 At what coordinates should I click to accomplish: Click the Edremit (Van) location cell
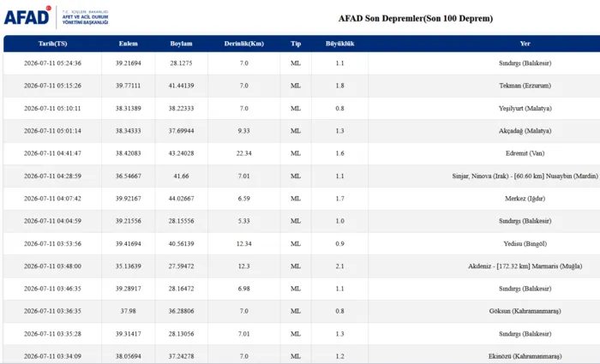525,153
